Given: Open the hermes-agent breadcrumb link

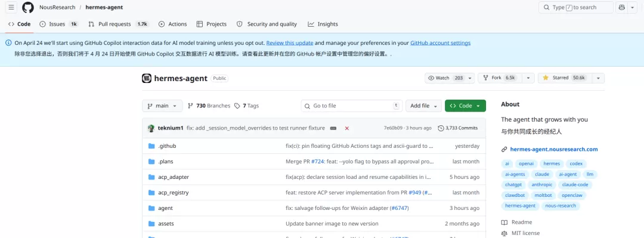Looking at the screenshot, I should click(x=104, y=7).
